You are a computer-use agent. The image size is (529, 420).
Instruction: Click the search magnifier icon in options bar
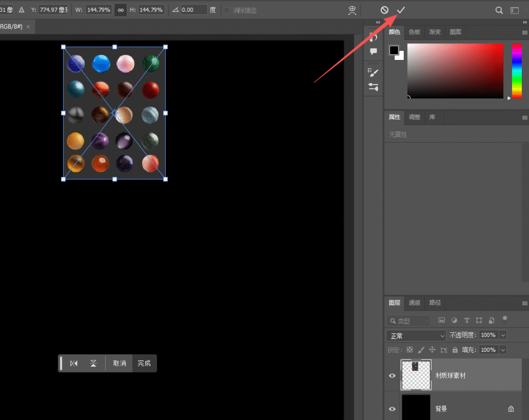click(x=499, y=10)
